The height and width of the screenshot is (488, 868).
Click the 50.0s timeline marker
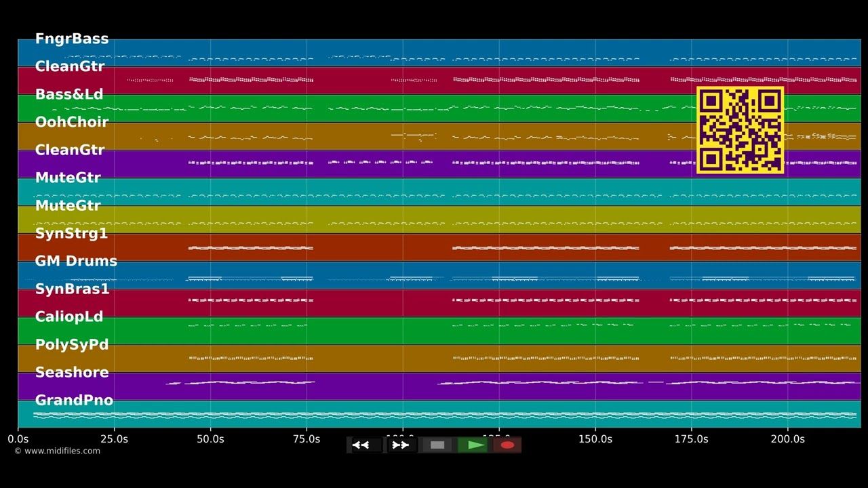click(x=210, y=439)
